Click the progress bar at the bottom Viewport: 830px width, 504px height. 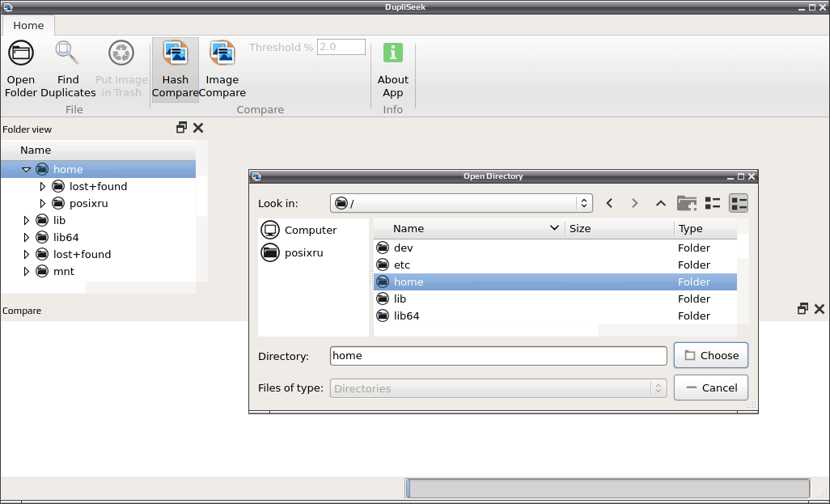[x=608, y=488]
